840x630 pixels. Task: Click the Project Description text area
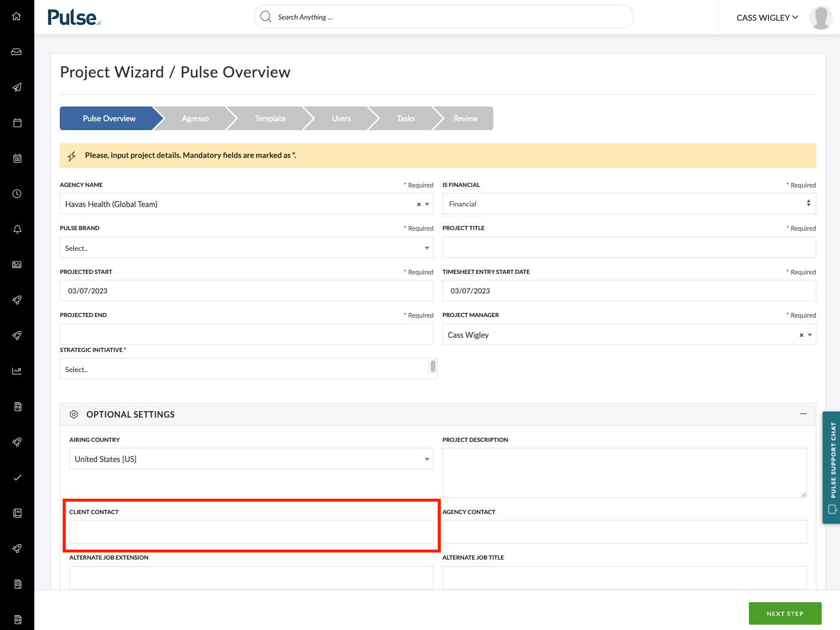pos(624,473)
